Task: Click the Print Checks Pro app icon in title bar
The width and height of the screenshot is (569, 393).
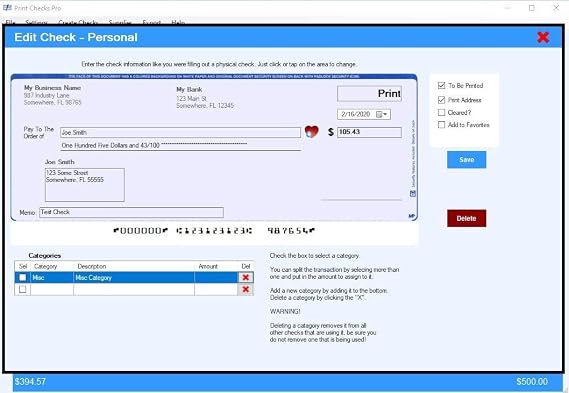Action: coord(7,8)
